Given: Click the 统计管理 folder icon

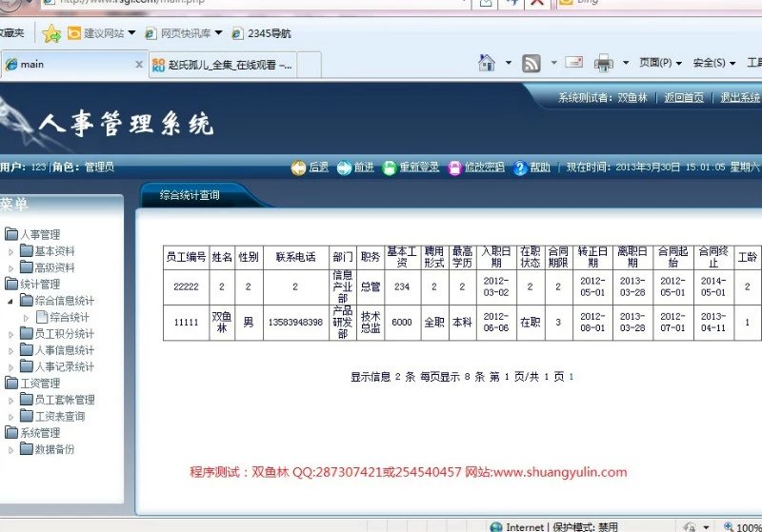Looking at the screenshot, I should tap(11, 284).
